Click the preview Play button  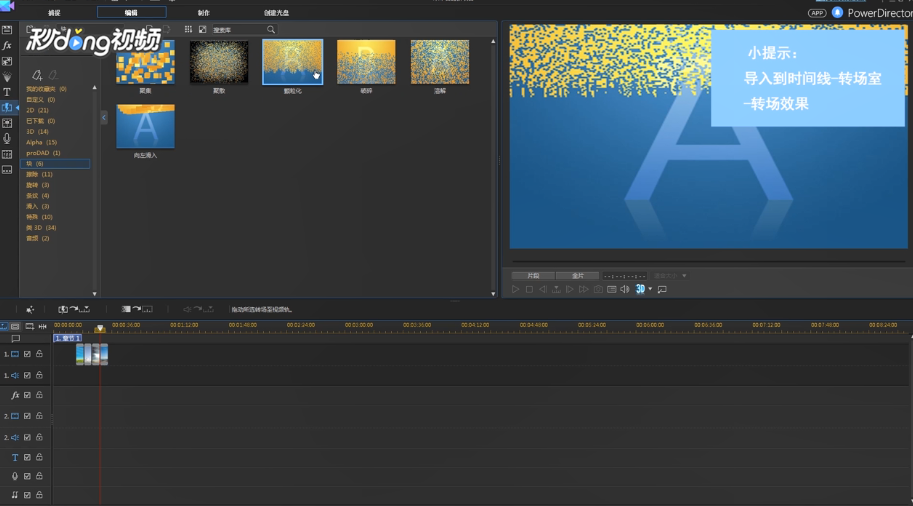pos(515,289)
